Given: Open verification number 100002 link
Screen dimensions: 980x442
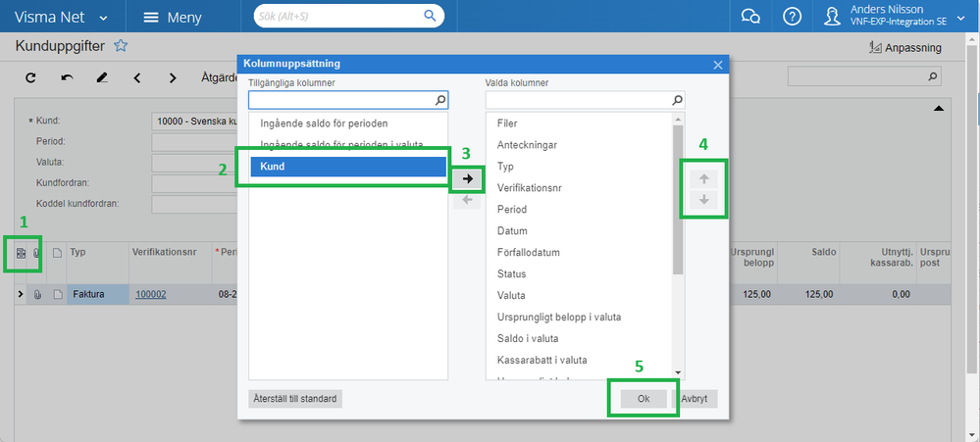Looking at the screenshot, I should tap(151, 294).
